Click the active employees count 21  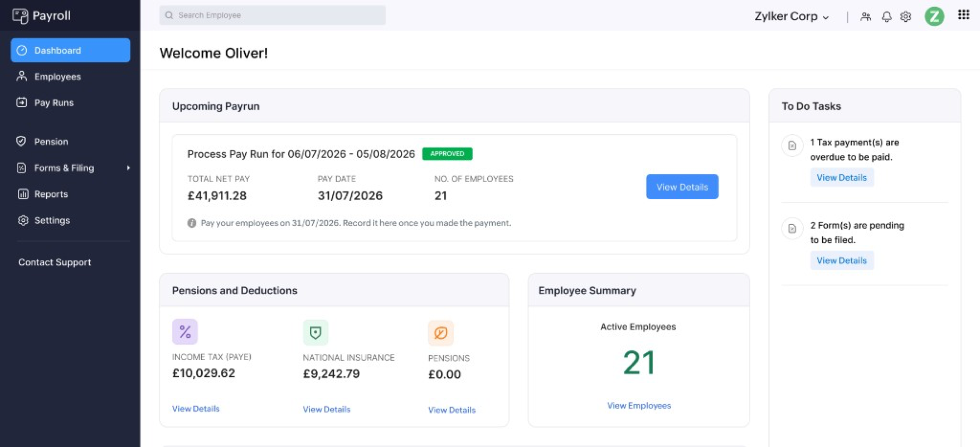[x=639, y=363]
